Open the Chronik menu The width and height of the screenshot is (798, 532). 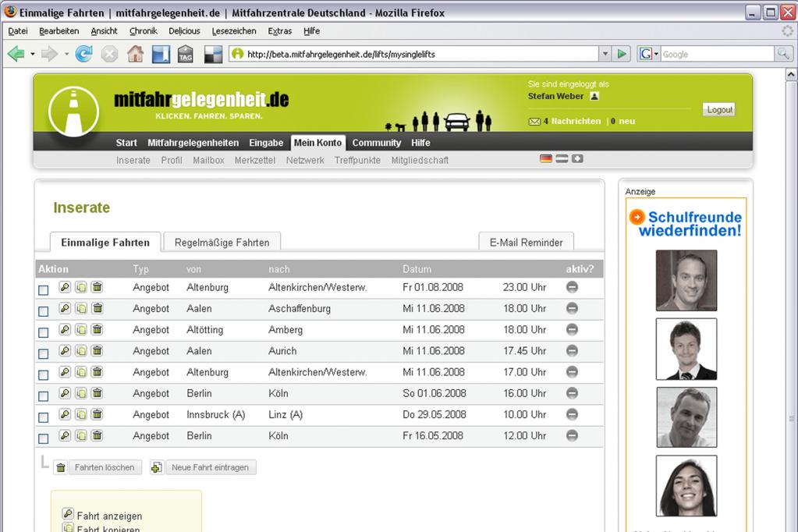(x=143, y=31)
